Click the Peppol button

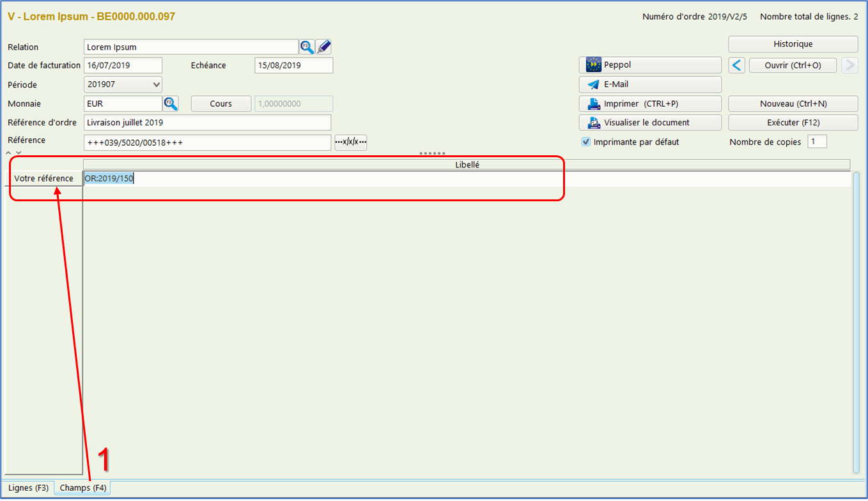click(651, 65)
